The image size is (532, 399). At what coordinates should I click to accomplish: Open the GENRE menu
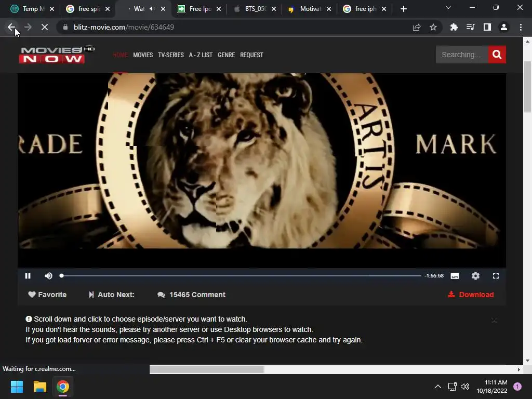pos(227,55)
